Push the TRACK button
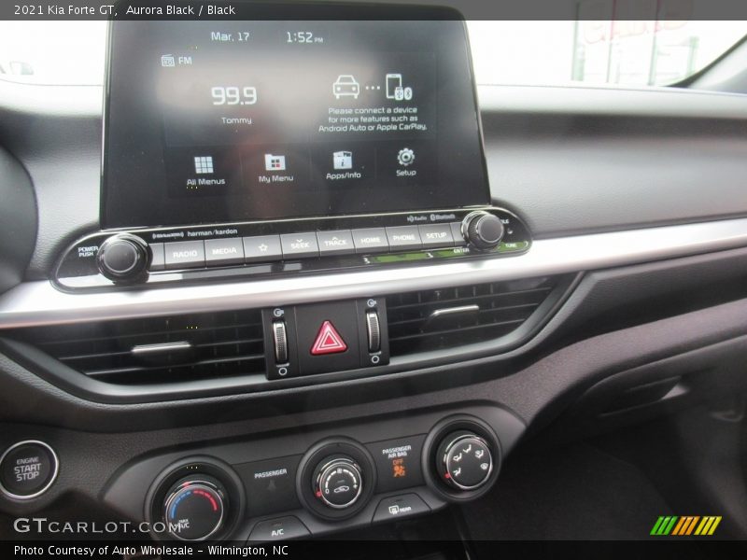Screen dimensions: 747x560 pyautogui.click(x=335, y=242)
